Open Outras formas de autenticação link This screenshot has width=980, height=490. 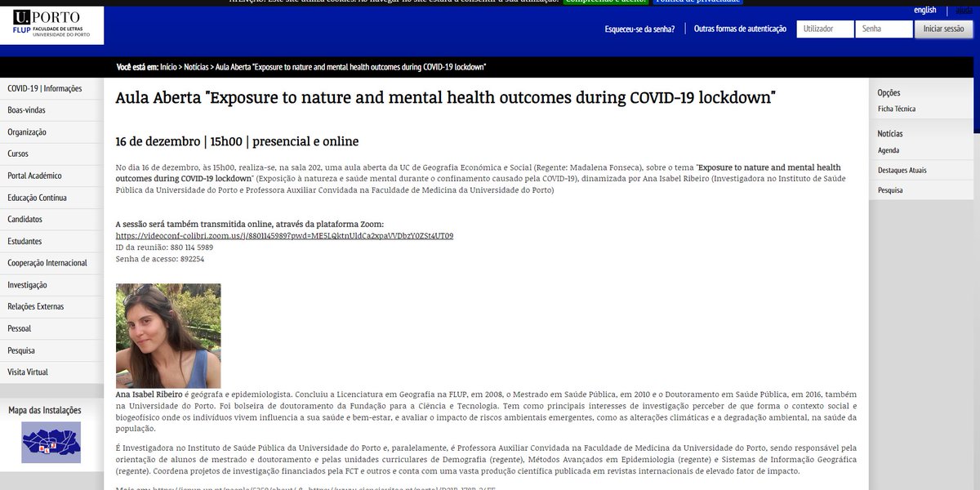click(x=740, y=29)
